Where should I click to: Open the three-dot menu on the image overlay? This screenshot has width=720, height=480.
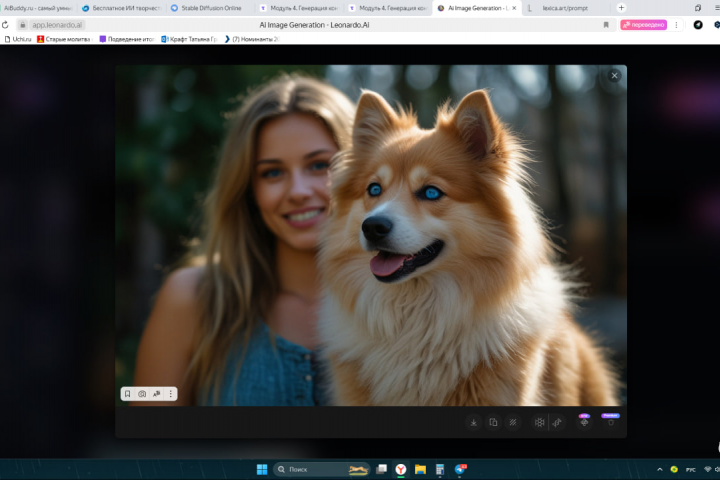pos(170,394)
